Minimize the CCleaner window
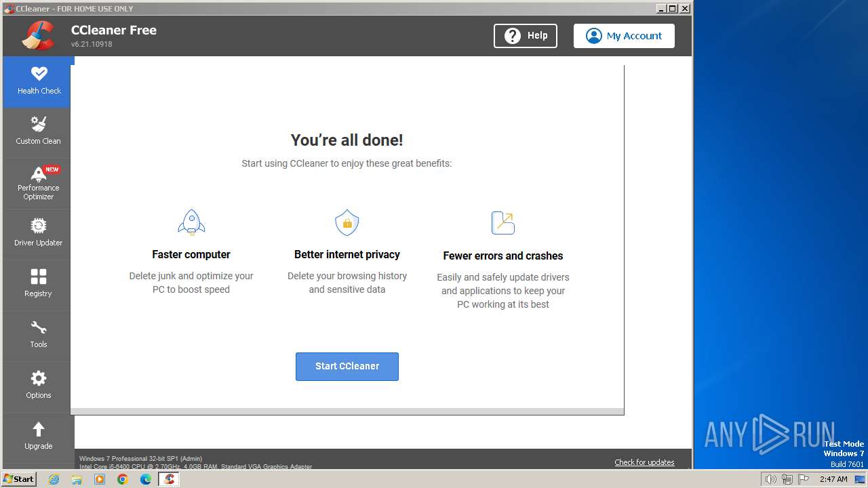 tap(661, 8)
